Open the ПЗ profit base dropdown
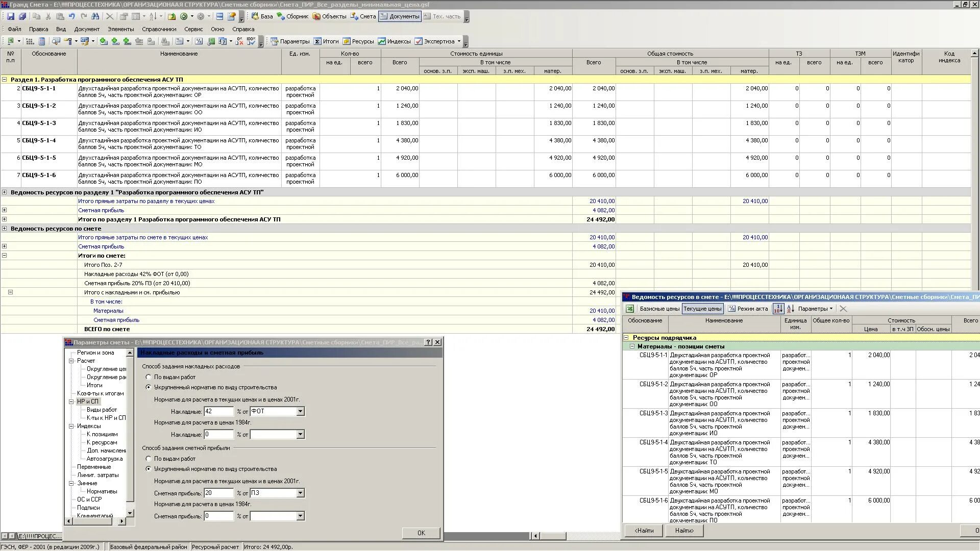 point(300,493)
